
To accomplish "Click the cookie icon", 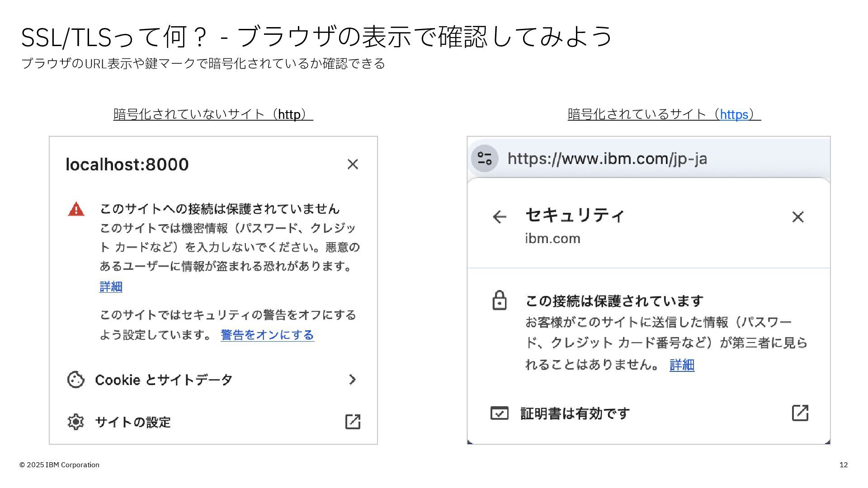I will point(75,380).
